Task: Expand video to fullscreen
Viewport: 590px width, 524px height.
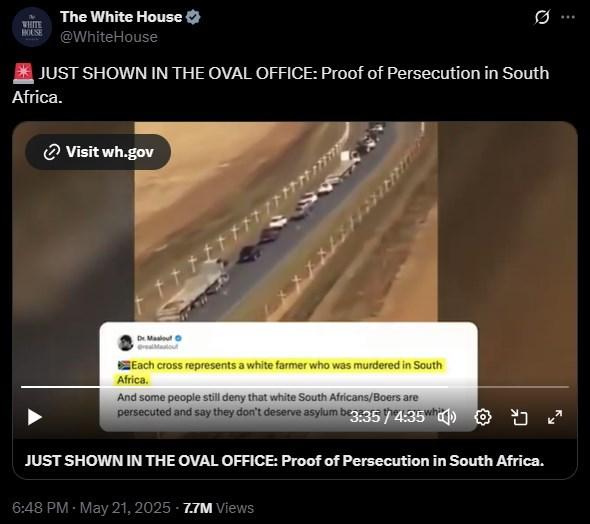Action: [x=555, y=417]
